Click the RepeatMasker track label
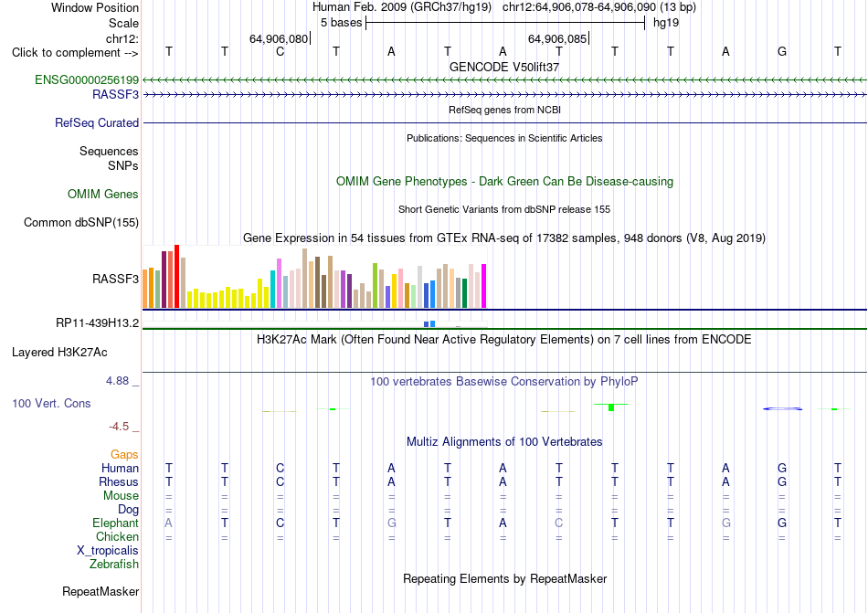The height and width of the screenshot is (613, 868). point(101,591)
